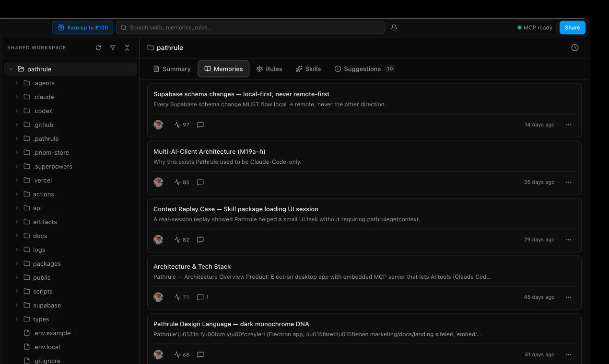The image size is (609, 364).
Task: Click activity score 68 on Design Language memory
Action: (182, 355)
